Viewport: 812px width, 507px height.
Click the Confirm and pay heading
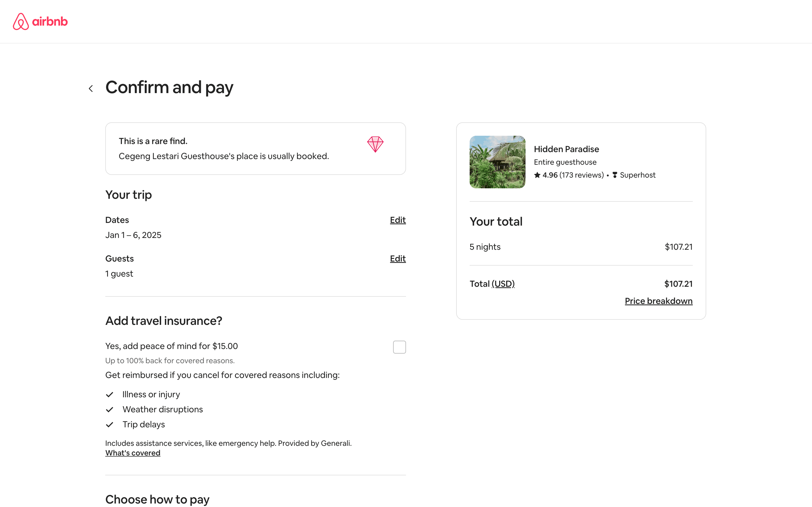[169, 87]
